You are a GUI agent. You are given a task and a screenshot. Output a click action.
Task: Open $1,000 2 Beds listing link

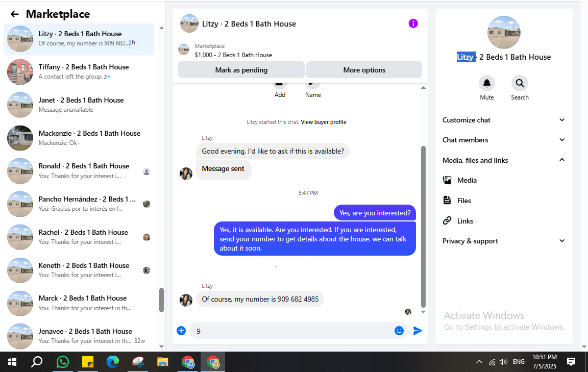(233, 55)
